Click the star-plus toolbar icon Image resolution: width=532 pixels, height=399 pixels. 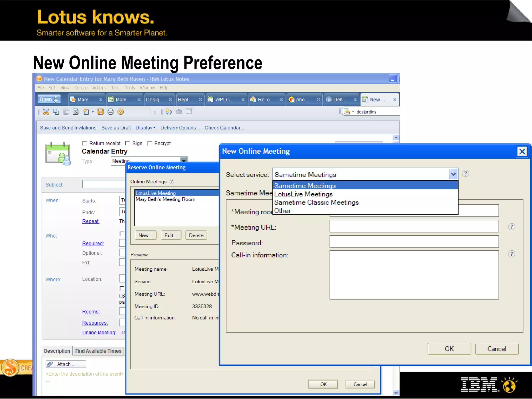(x=169, y=112)
